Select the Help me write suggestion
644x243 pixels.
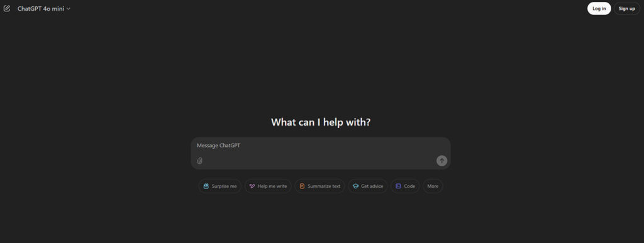tap(268, 186)
